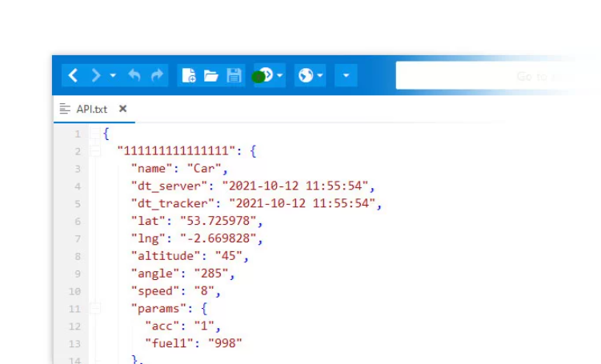This screenshot has height=364, width=601.
Task: Undo the last edit
Action: point(134,75)
